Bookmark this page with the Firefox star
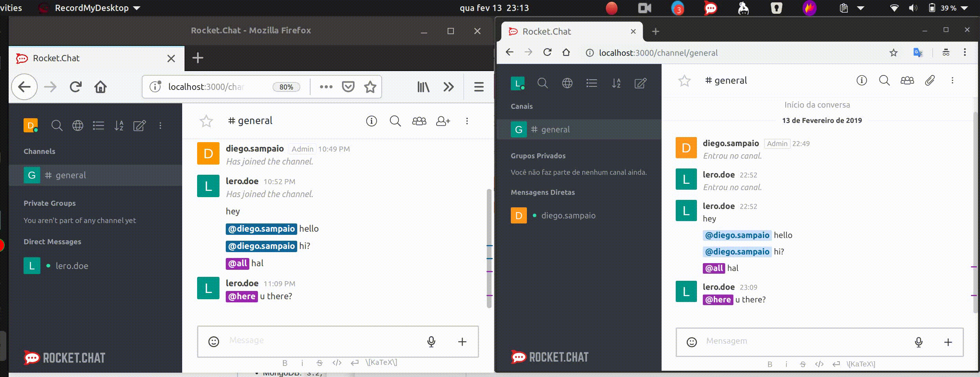 pyautogui.click(x=370, y=87)
